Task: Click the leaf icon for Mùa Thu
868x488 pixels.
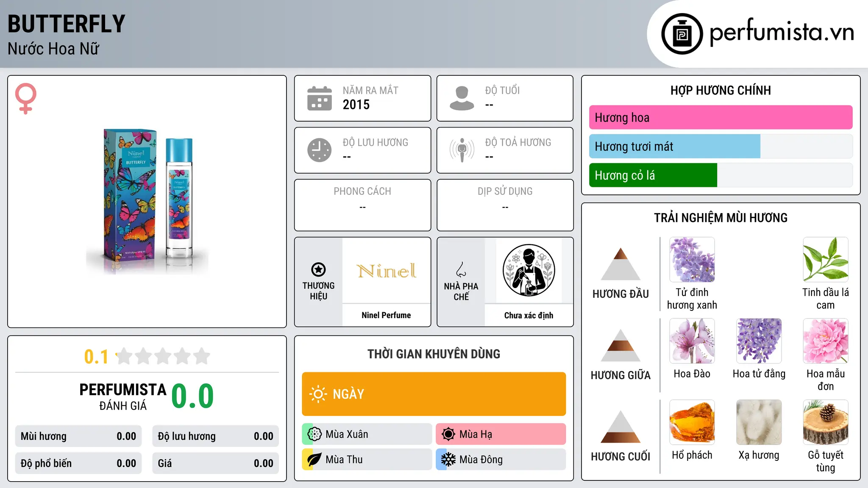Action: tap(314, 460)
